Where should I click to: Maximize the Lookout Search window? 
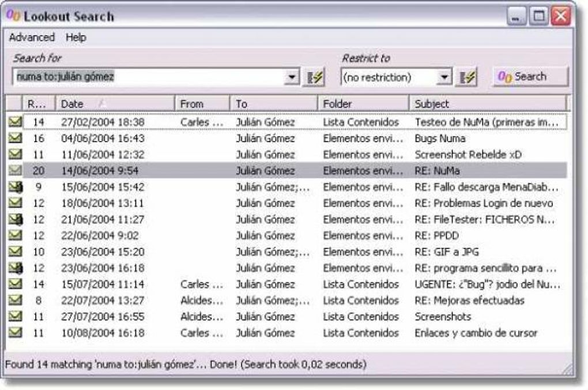point(538,16)
